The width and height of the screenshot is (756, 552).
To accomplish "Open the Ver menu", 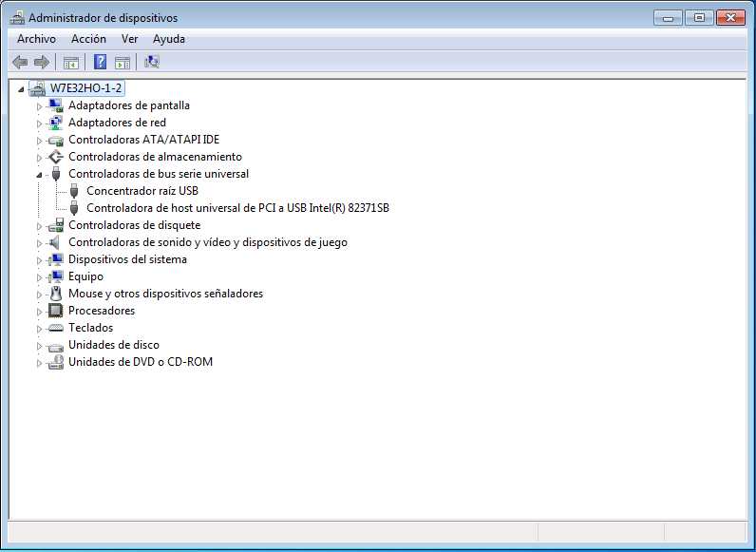I will click(x=129, y=39).
